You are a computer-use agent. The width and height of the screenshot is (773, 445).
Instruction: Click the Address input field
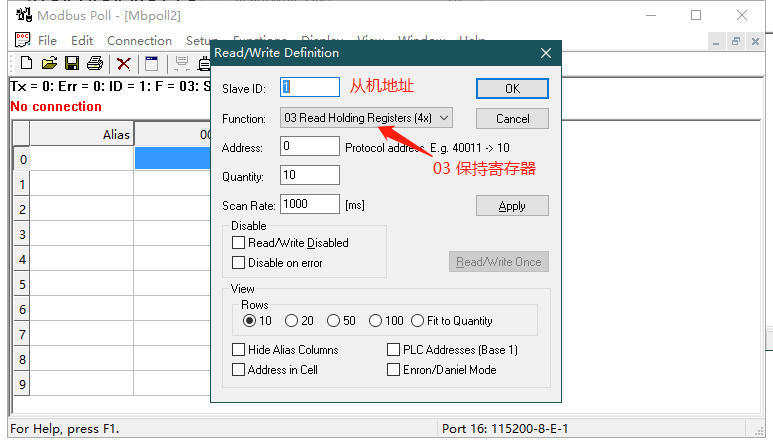310,146
